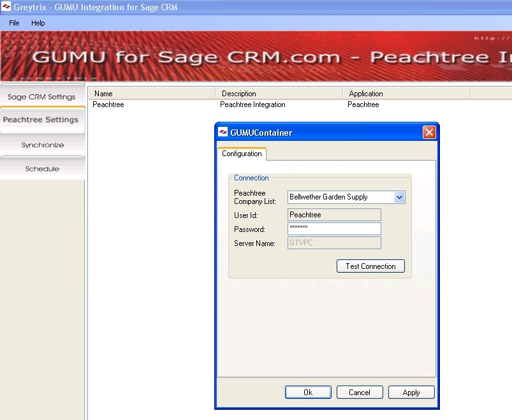Viewport: 512px width, 420px height.
Task: Sort list by Name column header
Action: pyautogui.click(x=152, y=94)
